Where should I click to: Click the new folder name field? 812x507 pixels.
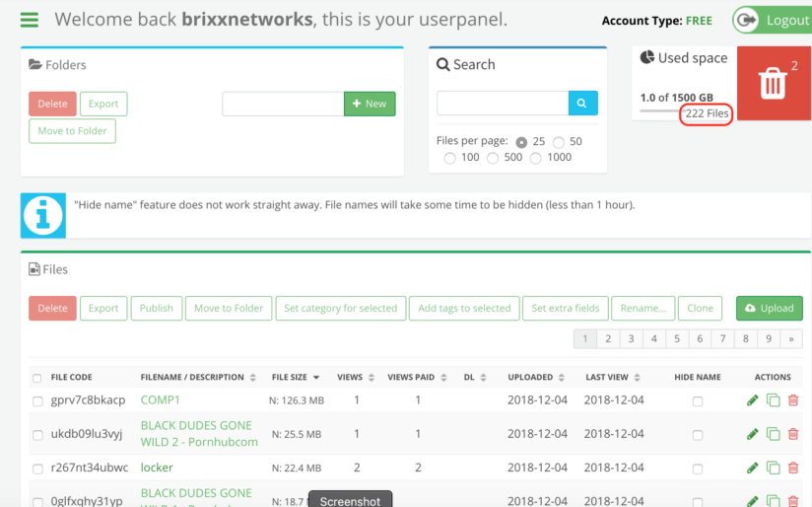(283, 104)
